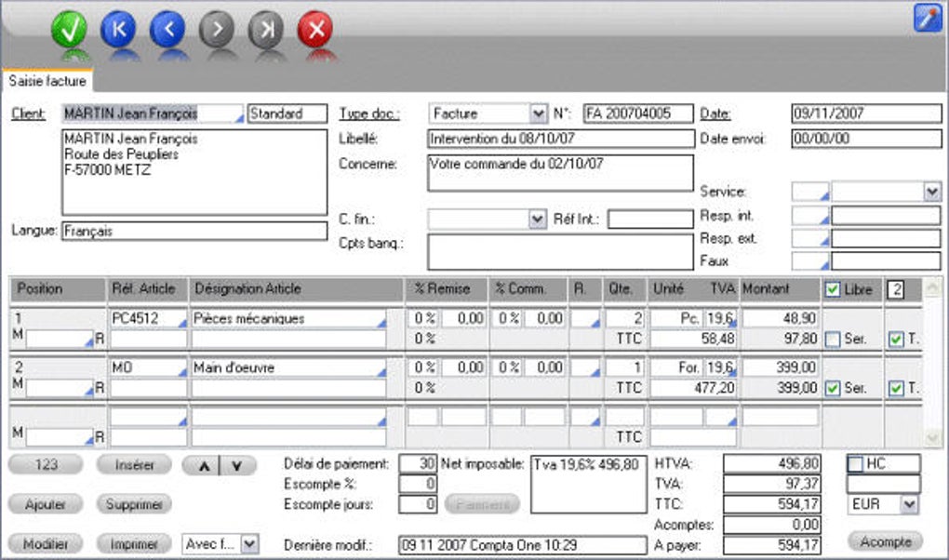Enable the HC checkbox

pyautogui.click(x=855, y=463)
